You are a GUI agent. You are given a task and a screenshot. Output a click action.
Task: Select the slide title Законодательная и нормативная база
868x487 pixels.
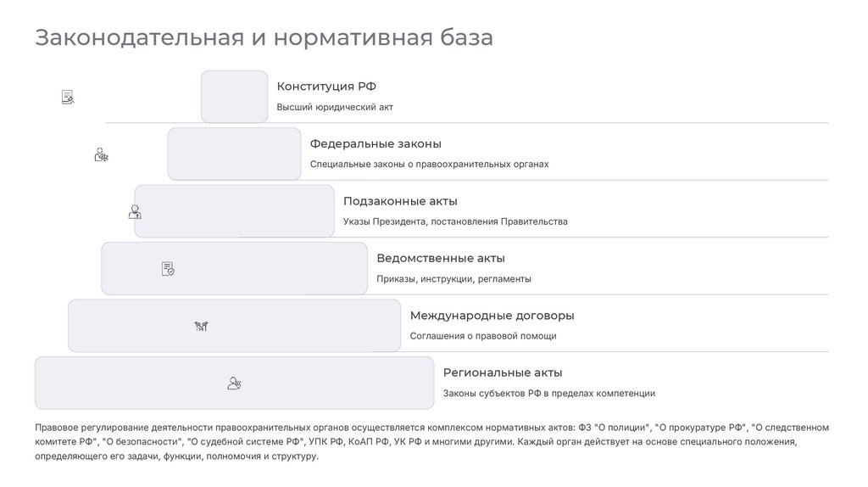264,38
